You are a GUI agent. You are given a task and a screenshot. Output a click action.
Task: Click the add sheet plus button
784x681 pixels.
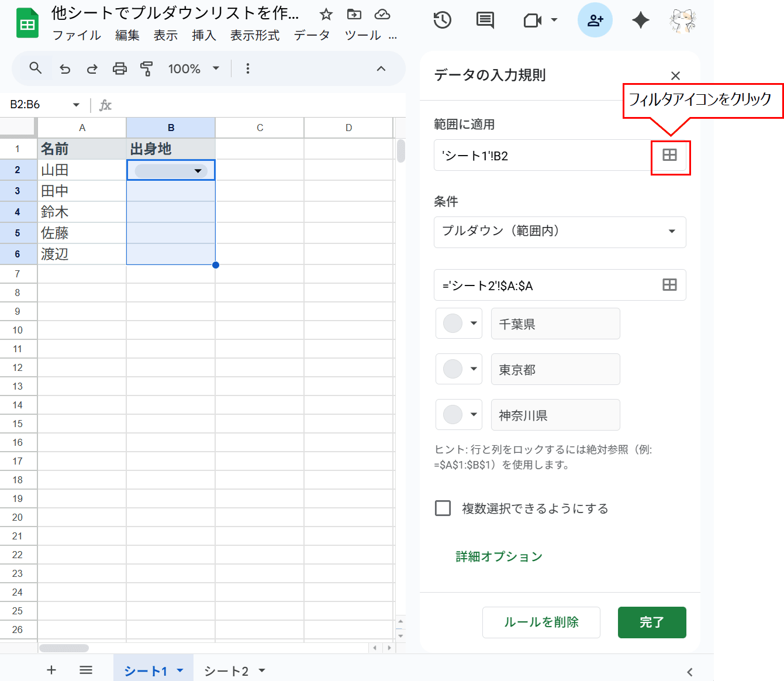(x=51, y=670)
